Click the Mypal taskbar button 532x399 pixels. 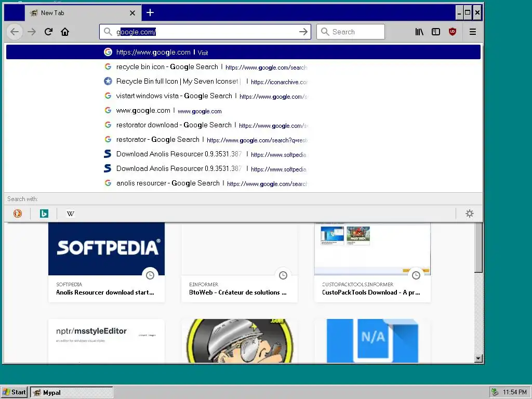pyautogui.click(x=72, y=393)
